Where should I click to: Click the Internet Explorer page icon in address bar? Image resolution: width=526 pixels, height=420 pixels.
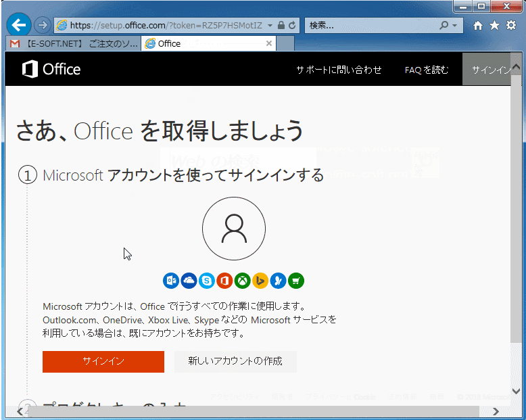(62, 25)
